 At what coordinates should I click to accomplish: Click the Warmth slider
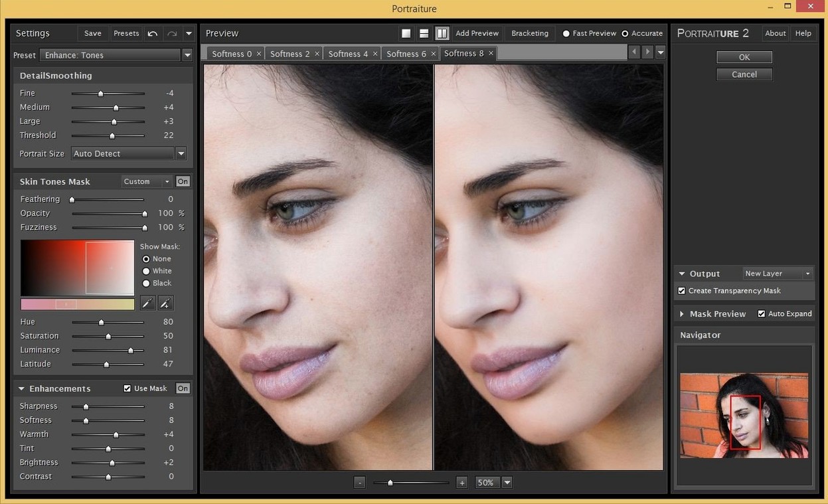click(x=108, y=434)
